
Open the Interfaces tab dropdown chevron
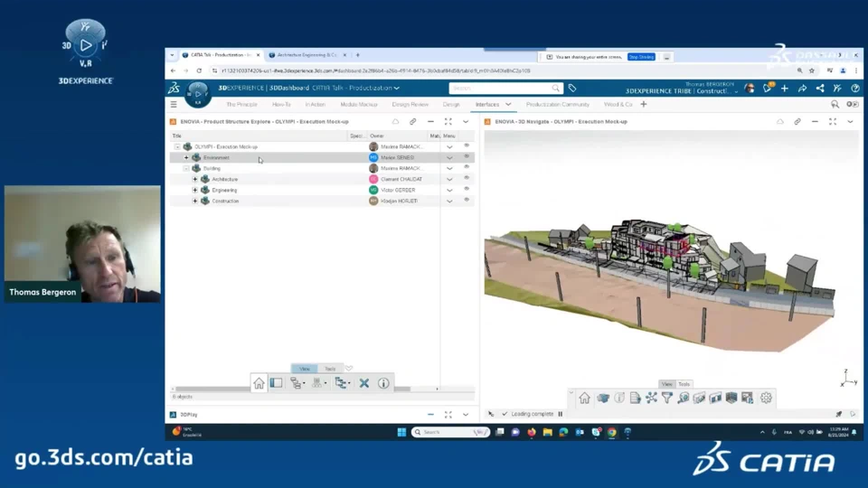508,104
